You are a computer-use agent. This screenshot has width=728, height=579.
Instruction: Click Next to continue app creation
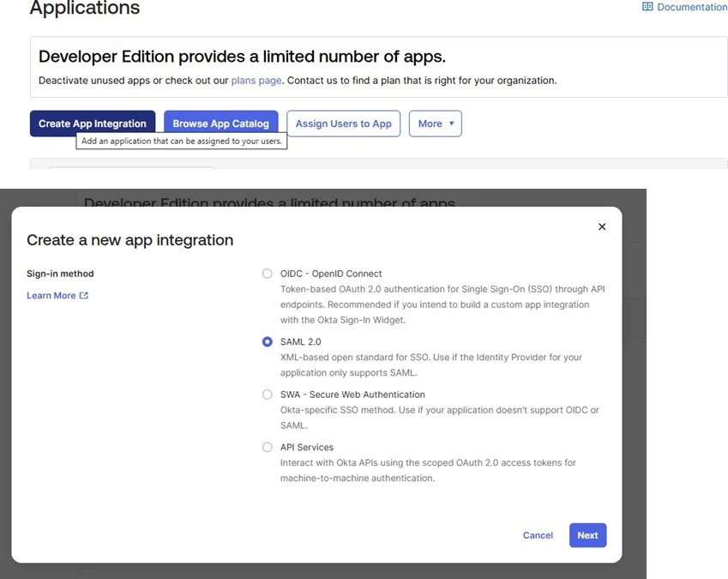(587, 535)
